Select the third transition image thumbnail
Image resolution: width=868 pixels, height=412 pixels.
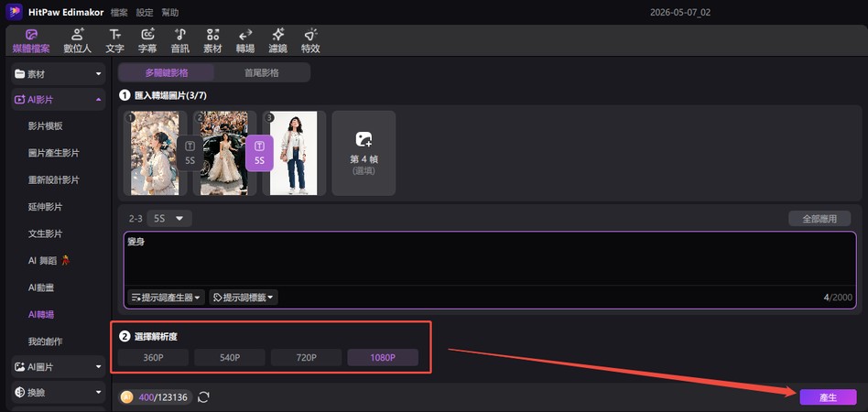coord(293,154)
